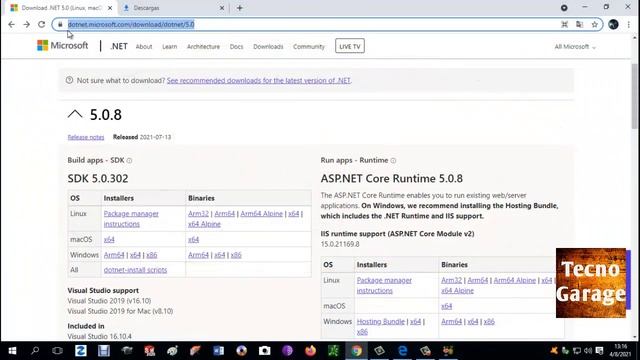Screen dimensions: 640x360
Task: Open the See recommended downloads link
Action: [x=259, y=80]
